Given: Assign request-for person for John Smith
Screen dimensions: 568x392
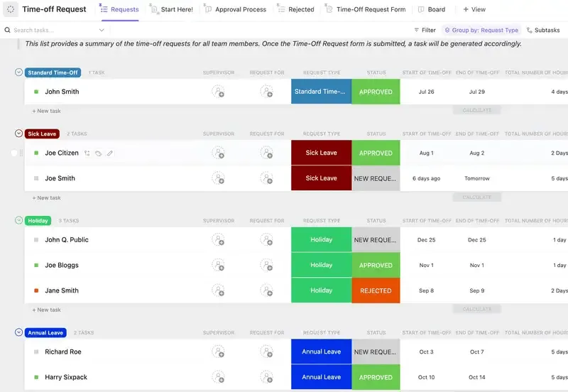Looking at the screenshot, I should pyautogui.click(x=267, y=92).
